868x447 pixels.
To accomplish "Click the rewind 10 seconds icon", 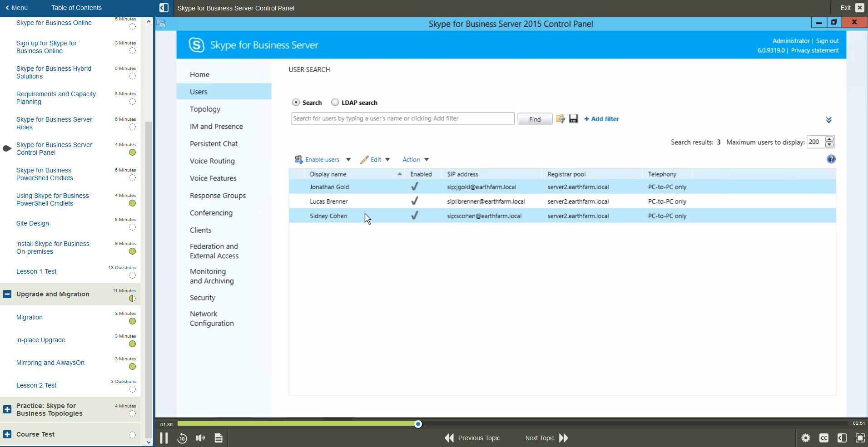I will click(182, 438).
